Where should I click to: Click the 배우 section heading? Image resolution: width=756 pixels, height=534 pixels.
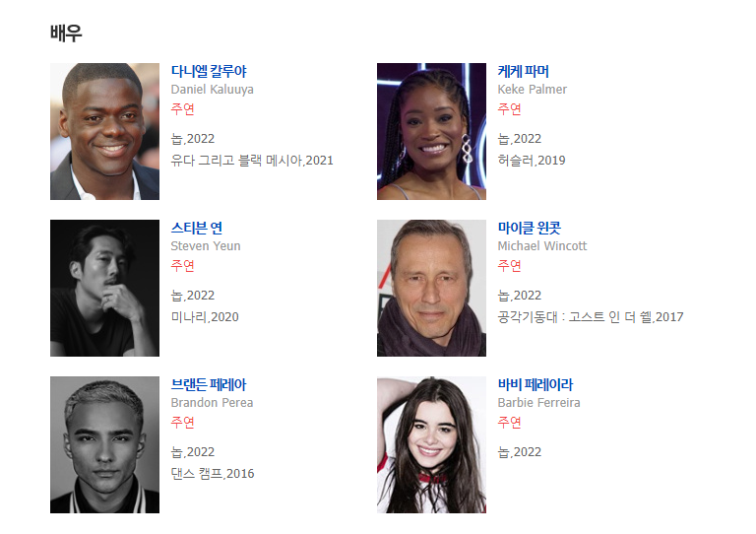[66, 33]
